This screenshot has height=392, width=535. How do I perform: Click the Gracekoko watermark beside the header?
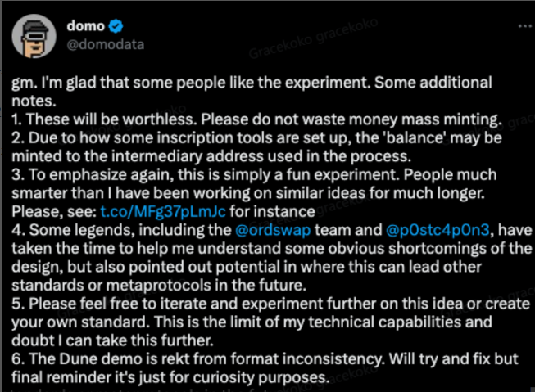click(313, 38)
